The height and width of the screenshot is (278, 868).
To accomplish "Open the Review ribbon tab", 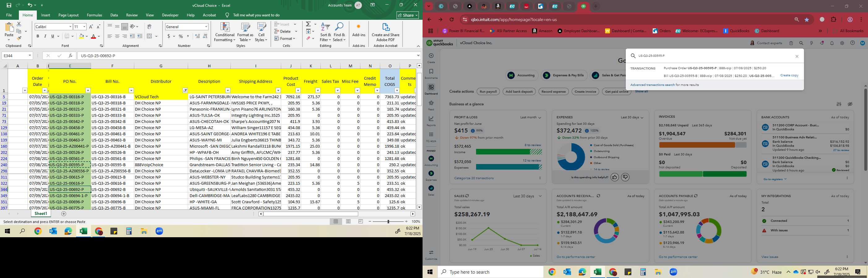I will click(x=132, y=15).
